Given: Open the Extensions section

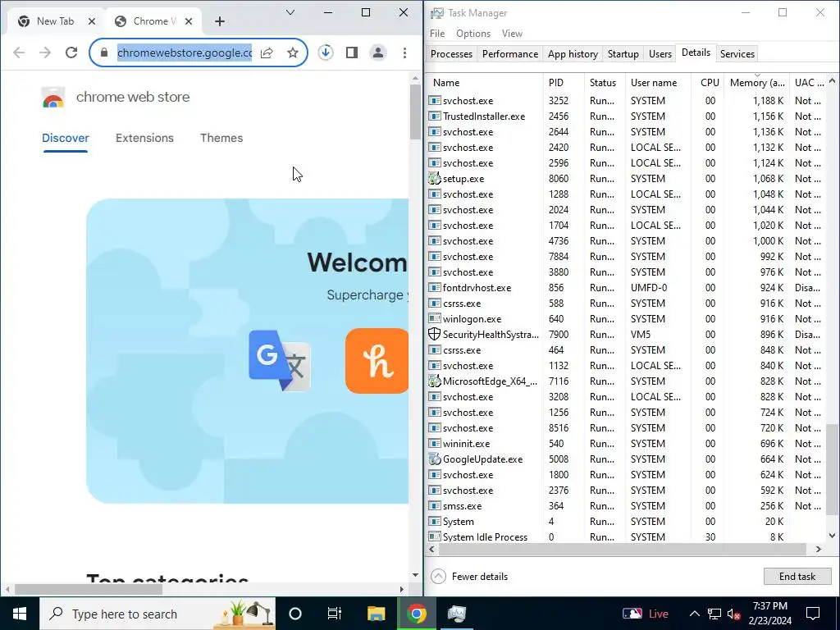Looking at the screenshot, I should [x=144, y=138].
